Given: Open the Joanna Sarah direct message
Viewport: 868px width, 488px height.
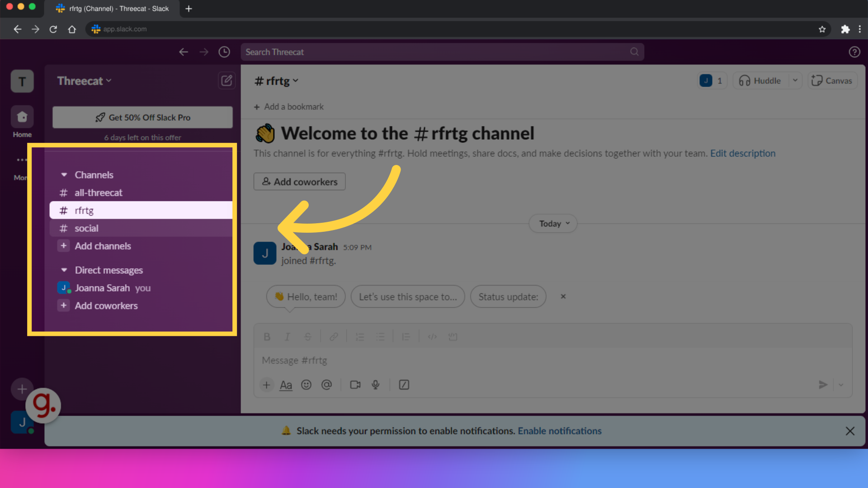Looking at the screenshot, I should coord(141,288).
